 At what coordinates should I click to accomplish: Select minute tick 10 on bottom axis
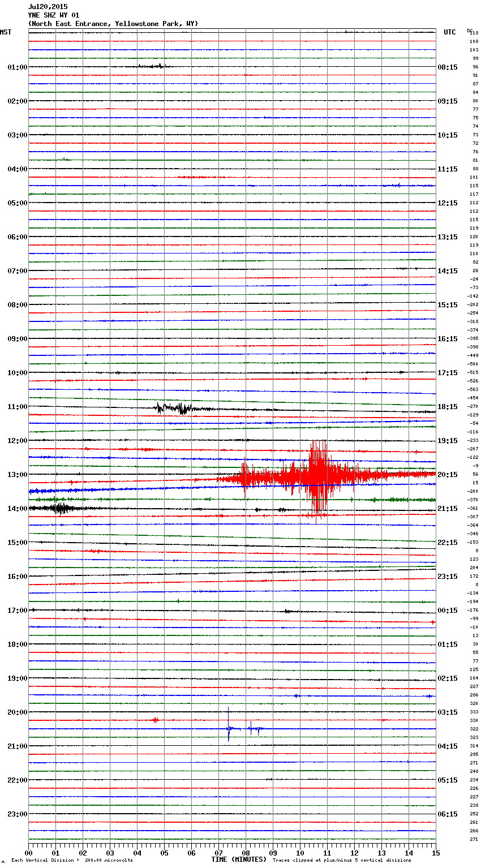(300, 853)
